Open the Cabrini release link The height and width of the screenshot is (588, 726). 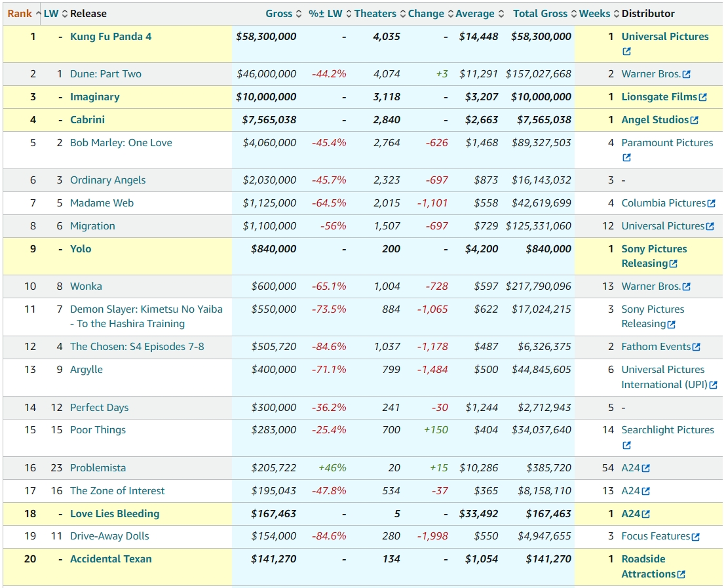pyautogui.click(x=88, y=120)
